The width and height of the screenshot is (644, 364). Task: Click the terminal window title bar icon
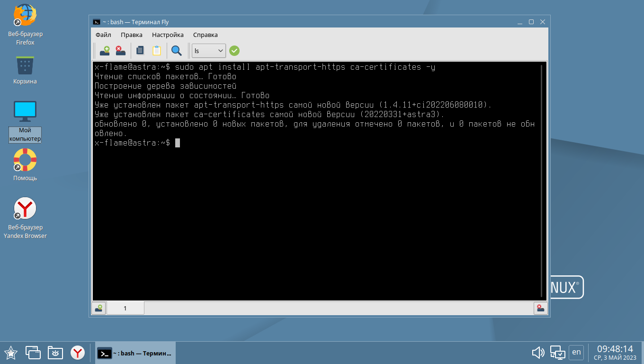[x=96, y=22]
